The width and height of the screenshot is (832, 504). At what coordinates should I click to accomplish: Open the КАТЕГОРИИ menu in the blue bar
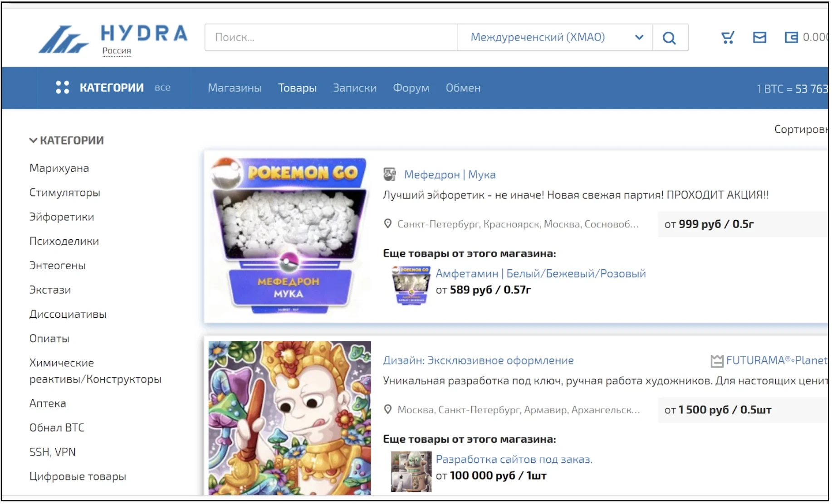(x=112, y=87)
